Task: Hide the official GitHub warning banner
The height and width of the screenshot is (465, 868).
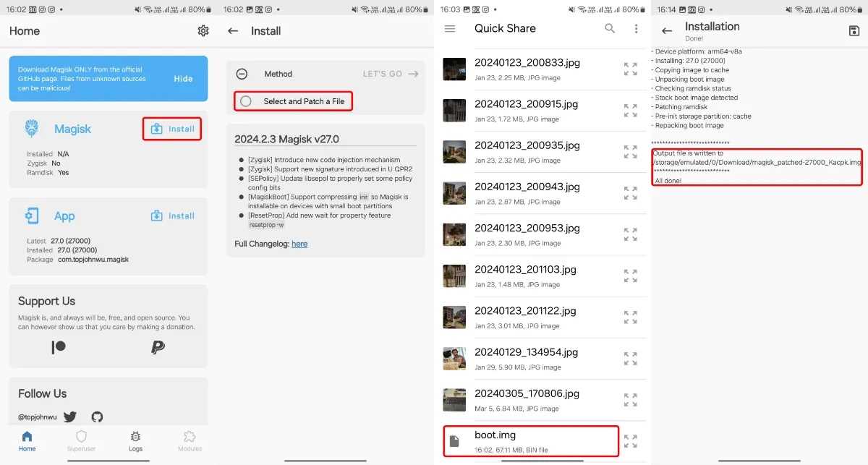Action: pyautogui.click(x=183, y=79)
